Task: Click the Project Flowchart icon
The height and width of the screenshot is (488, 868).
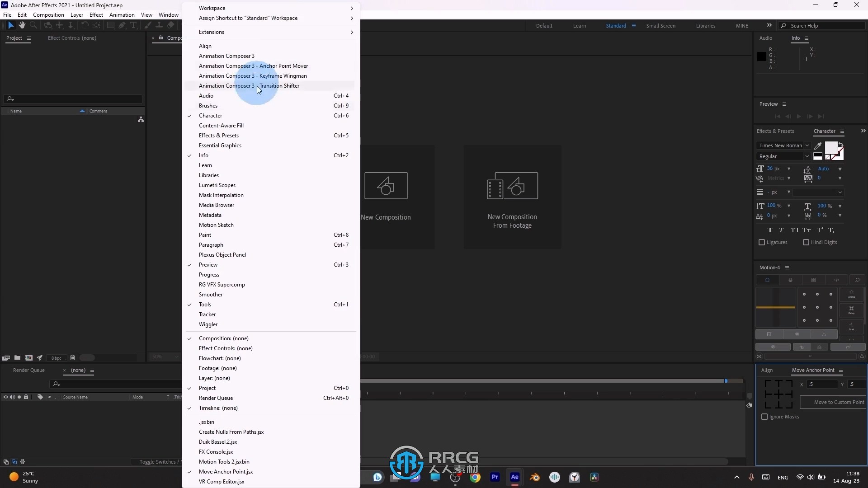Action: click(x=141, y=119)
